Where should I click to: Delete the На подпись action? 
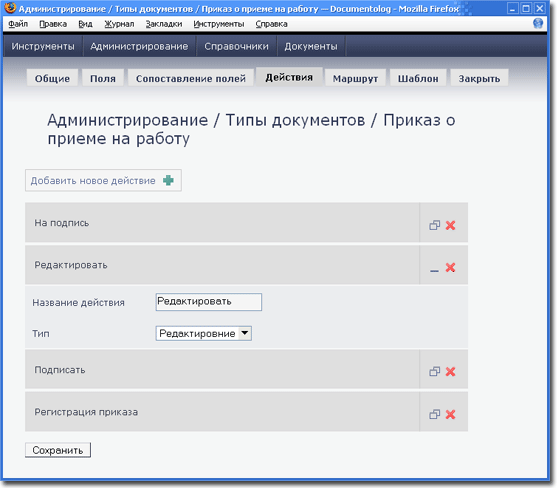[x=451, y=225]
